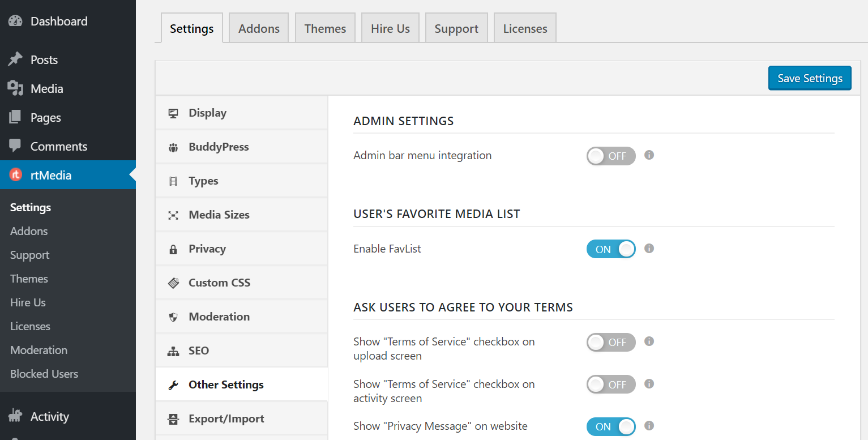Switch to the Addons tab
The width and height of the screenshot is (868, 440).
point(258,27)
